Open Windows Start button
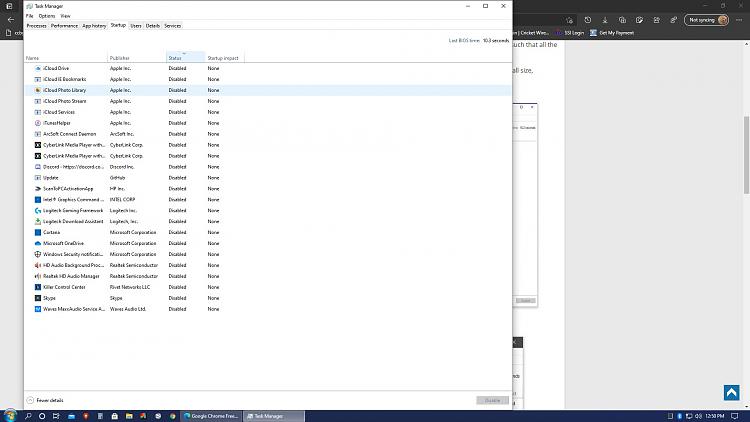Image resolution: width=750 pixels, height=422 pixels. pos(10,416)
